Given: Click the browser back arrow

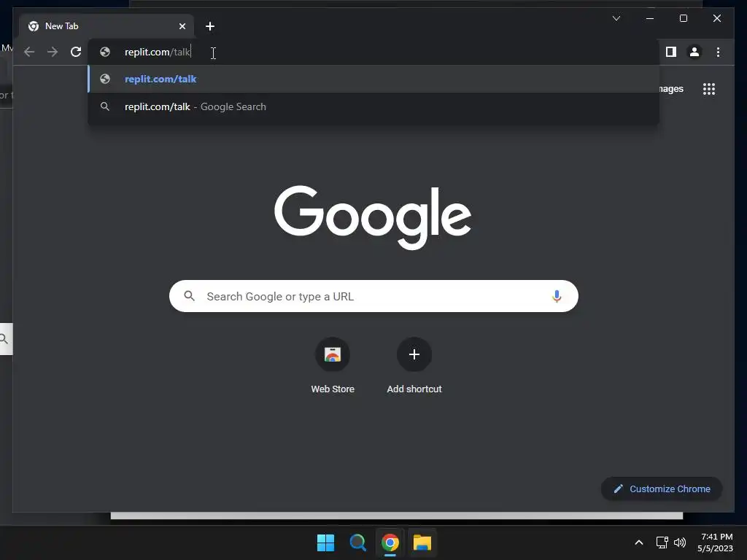Looking at the screenshot, I should (29, 52).
